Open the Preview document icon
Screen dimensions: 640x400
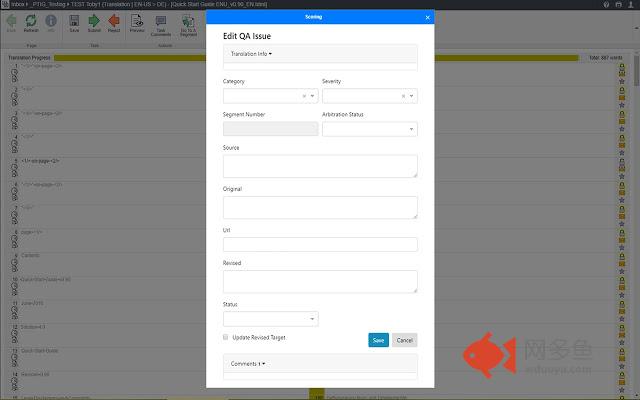[137, 20]
